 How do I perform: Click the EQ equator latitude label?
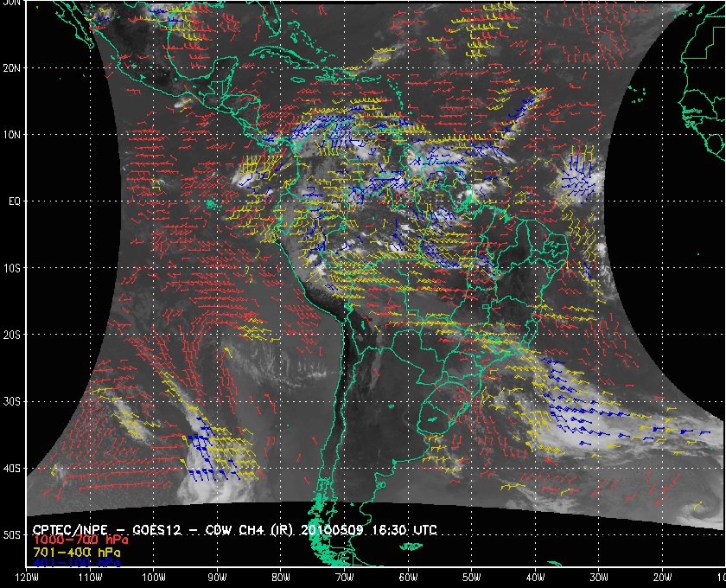(x=10, y=201)
